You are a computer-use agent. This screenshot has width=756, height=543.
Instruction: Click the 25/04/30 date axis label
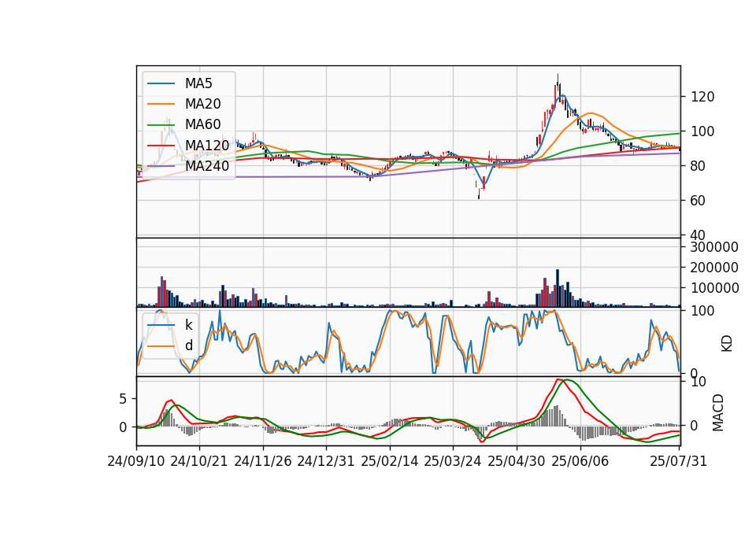[x=517, y=462]
